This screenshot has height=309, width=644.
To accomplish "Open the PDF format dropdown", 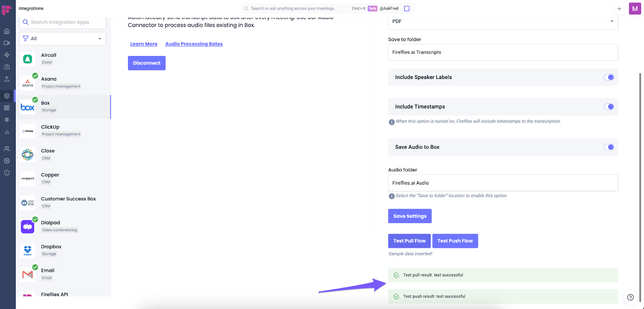I will (x=503, y=21).
